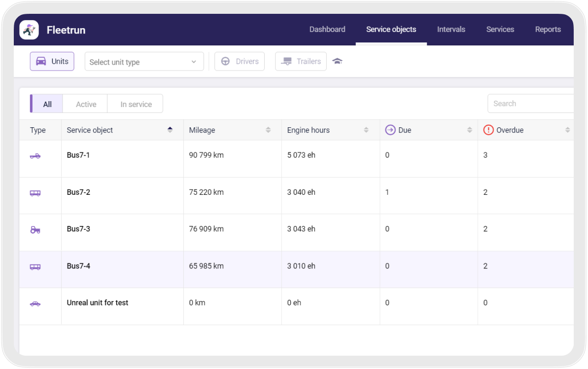Click the bus type icon for Bus7-2
The image size is (588, 369).
point(35,193)
